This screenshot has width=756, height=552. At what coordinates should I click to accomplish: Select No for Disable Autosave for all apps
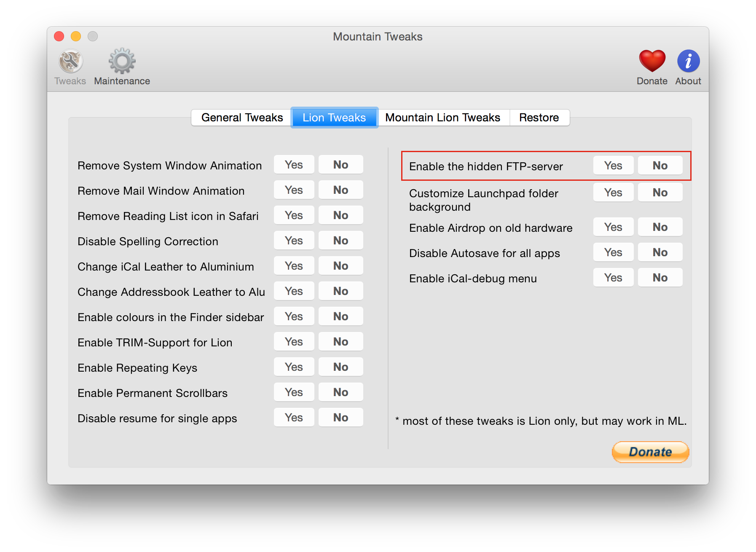point(660,252)
